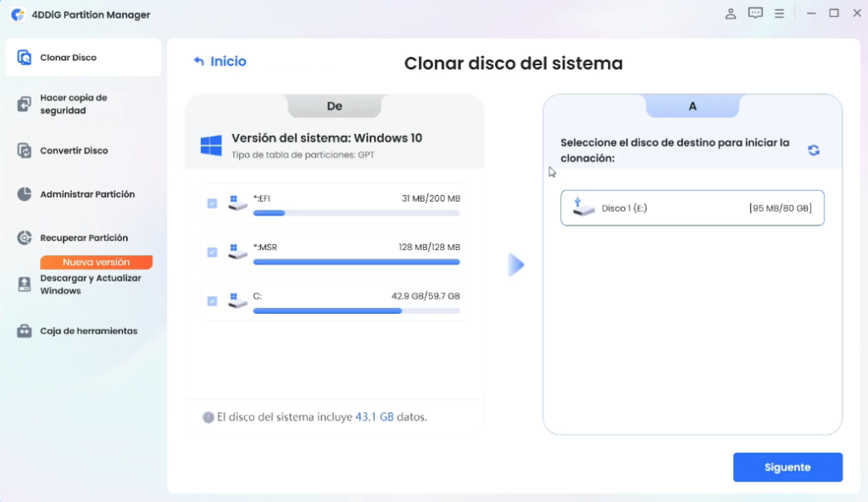This screenshot has width=868, height=502.
Task: Open the feedback chat bubble icon
Action: coord(755,14)
